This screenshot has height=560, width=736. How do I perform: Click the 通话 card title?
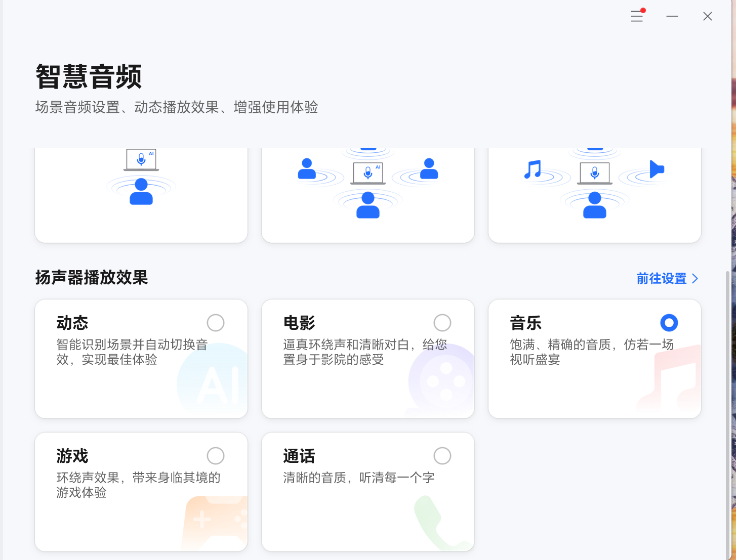(299, 456)
